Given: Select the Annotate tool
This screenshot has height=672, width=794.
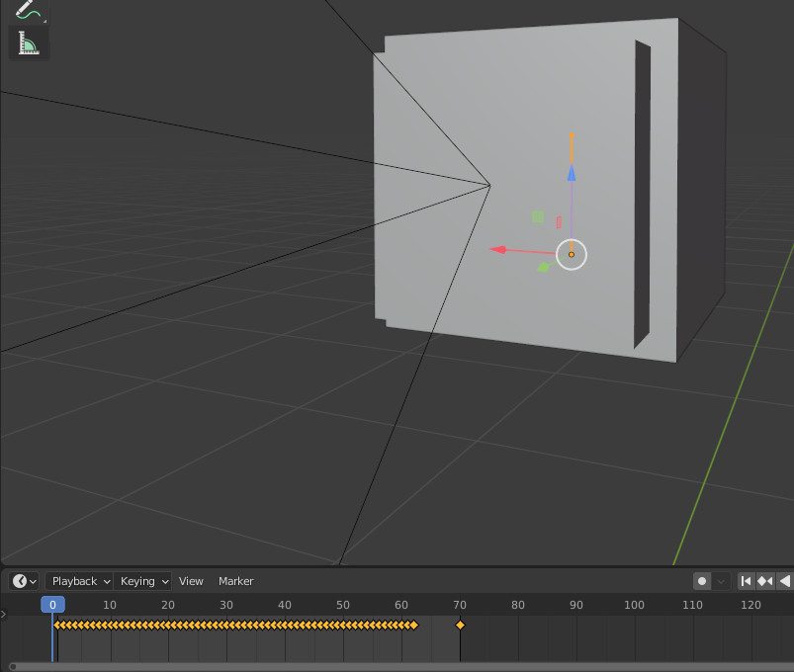Looking at the screenshot, I should point(29,11).
